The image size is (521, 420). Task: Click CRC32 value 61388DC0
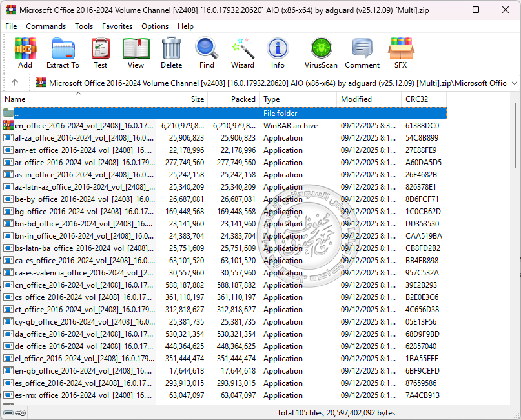click(422, 126)
